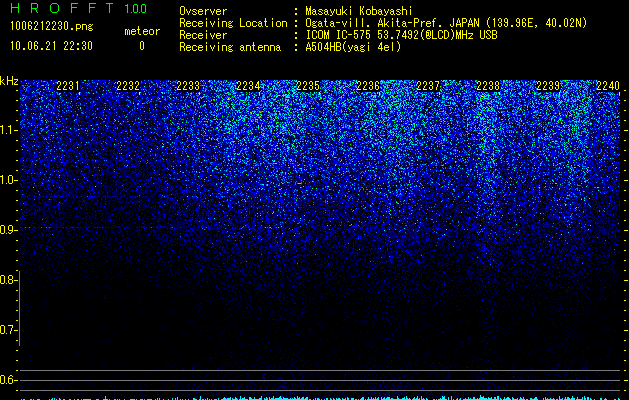Click the meteor count label
Image resolution: width=629 pixels, height=400 pixels.
click(142, 31)
